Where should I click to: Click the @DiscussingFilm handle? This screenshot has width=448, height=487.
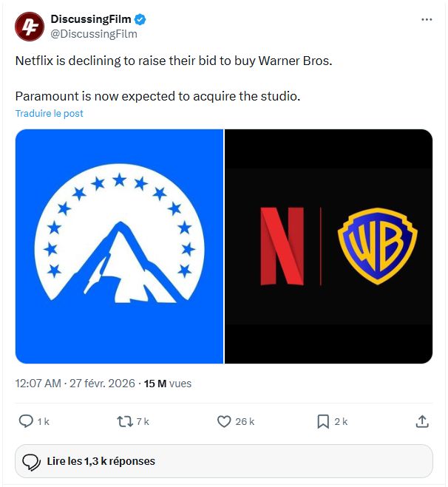93,34
